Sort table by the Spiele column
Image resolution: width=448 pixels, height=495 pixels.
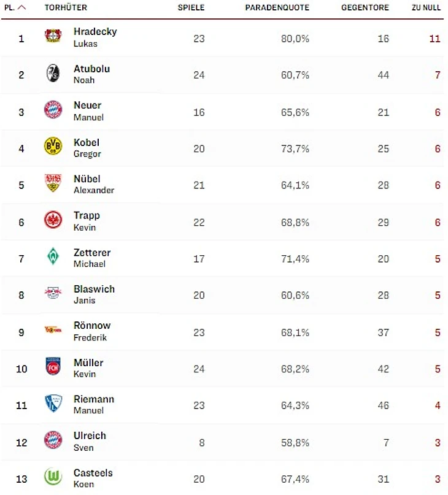(x=191, y=8)
